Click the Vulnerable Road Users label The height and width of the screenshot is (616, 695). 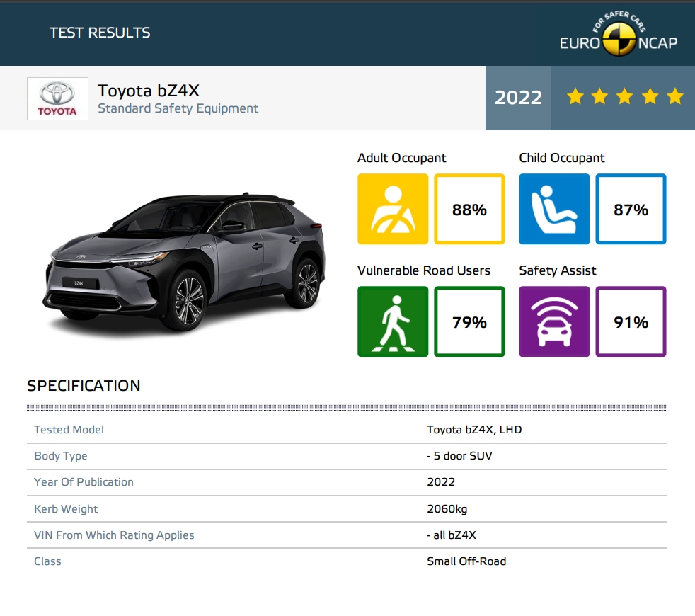click(x=424, y=270)
